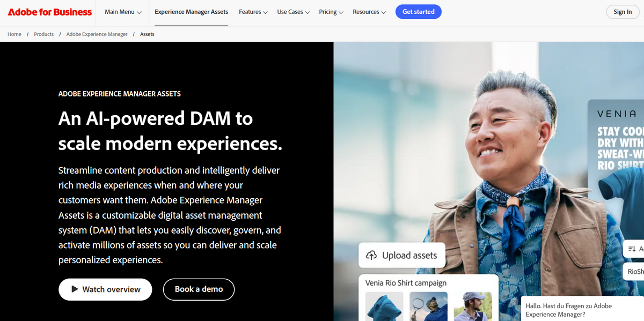This screenshot has height=321, width=644.
Task: Expand the Features menu
Action: tap(253, 12)
